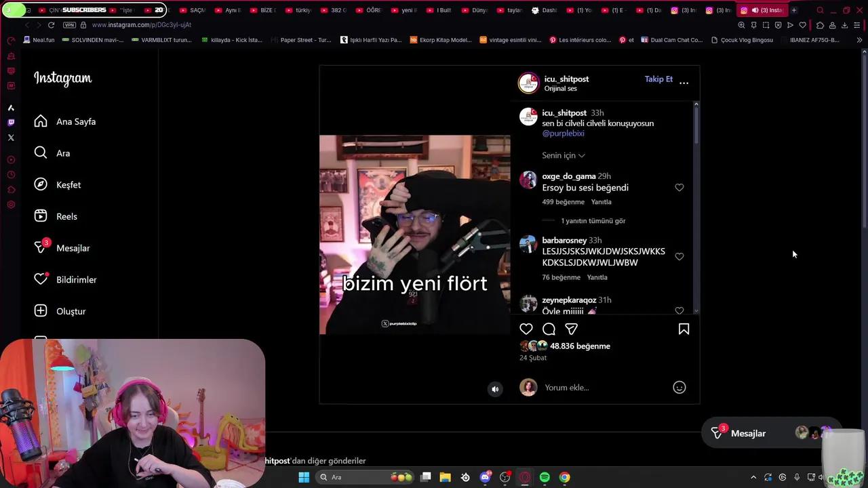Open Opera sidebar settings gear
This screenshot has width=868, height=488.
[x=11, y=205]
